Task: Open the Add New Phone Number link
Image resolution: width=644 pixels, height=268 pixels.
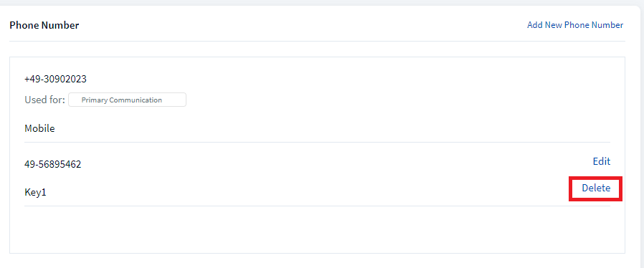Action: click(x=575, y=25)
